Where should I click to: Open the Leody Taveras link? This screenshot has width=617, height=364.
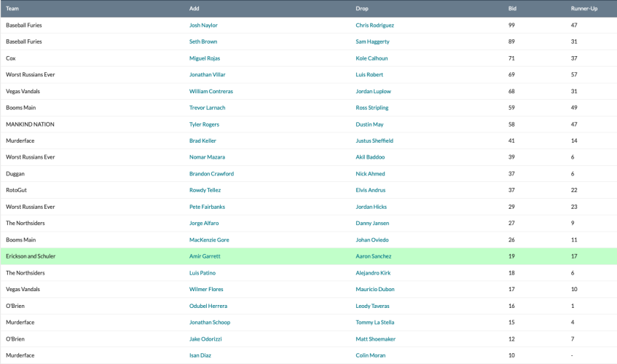372,306
